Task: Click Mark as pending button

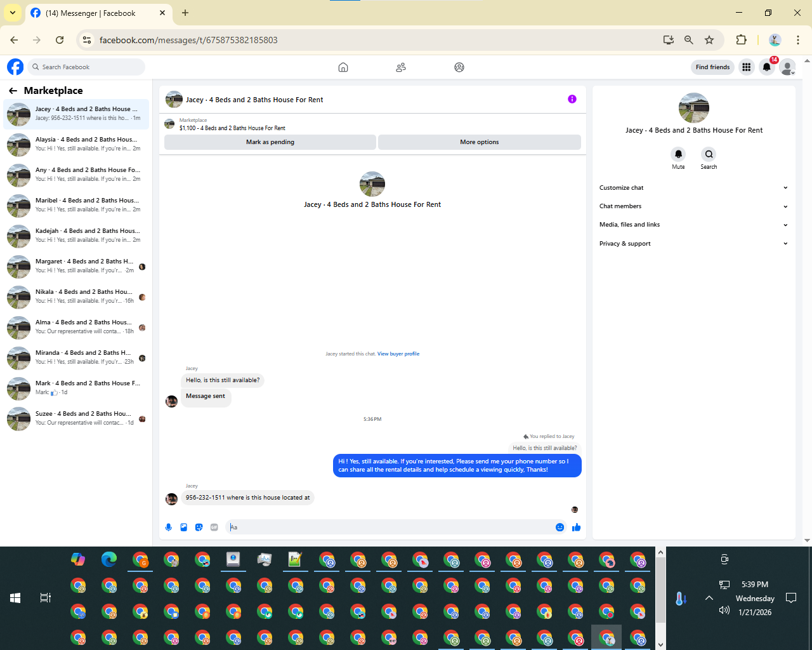Action: 270,142
